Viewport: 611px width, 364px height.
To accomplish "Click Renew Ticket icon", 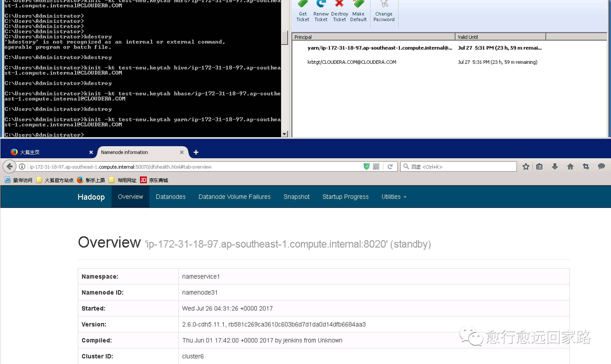I will click(321, 3).
